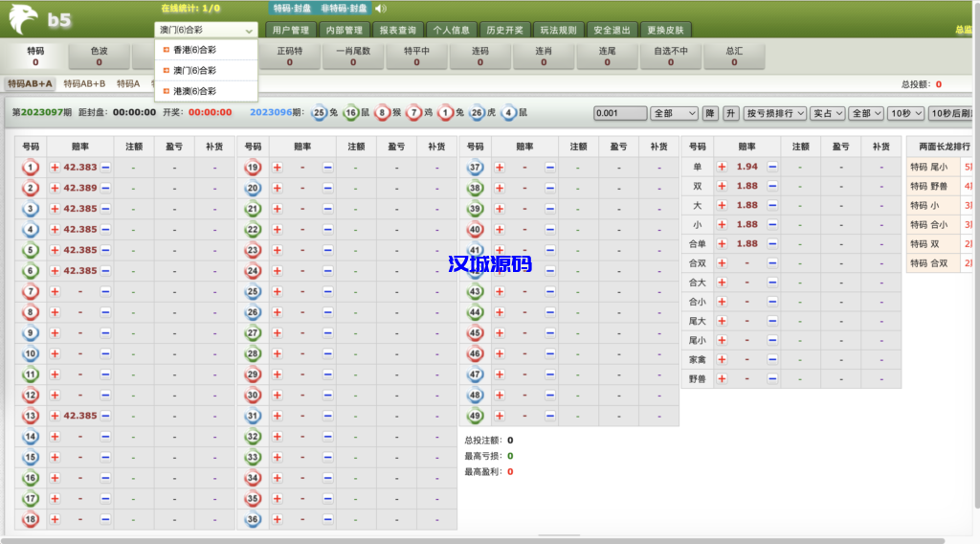Viewport: 980px width, 544px height.
Task: Open the 报表查询 menu
Action: pos(398,30)
